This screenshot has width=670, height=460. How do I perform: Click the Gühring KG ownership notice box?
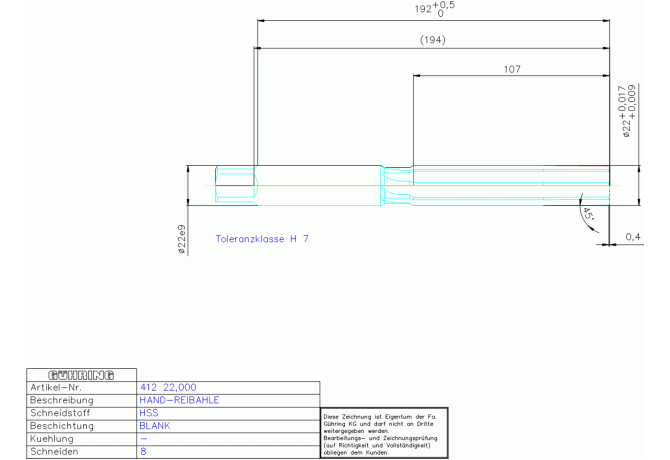click(384, 433)
